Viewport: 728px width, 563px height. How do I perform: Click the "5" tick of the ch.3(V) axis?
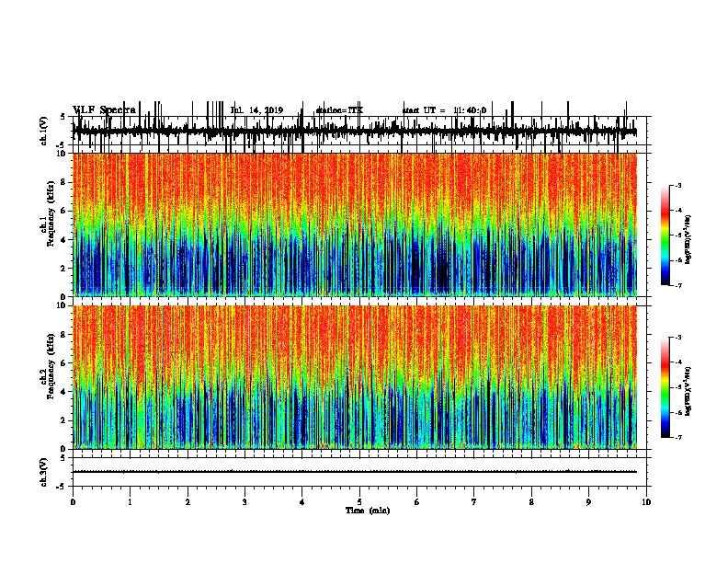(63, 458)
